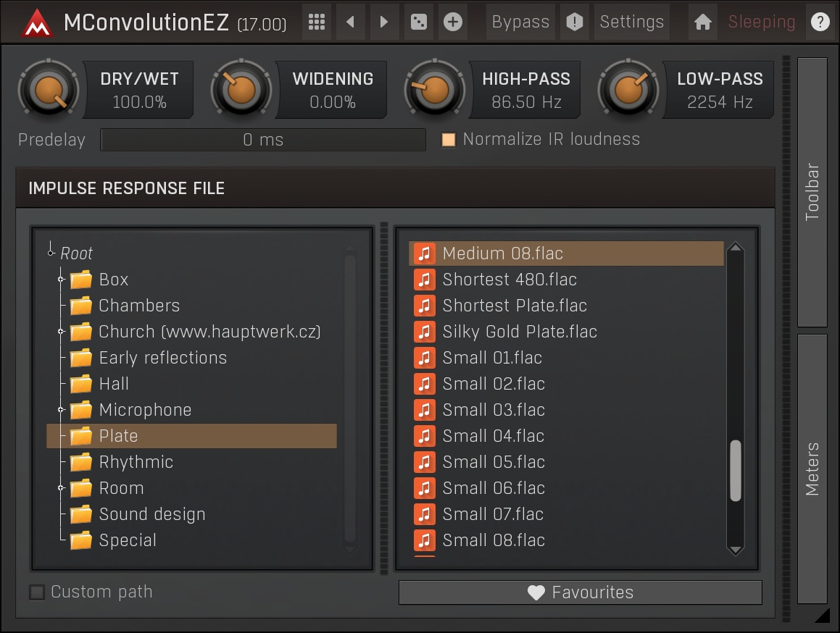Expand the Box folder node
The image size is (840, 633).
(x=62, y=280)
